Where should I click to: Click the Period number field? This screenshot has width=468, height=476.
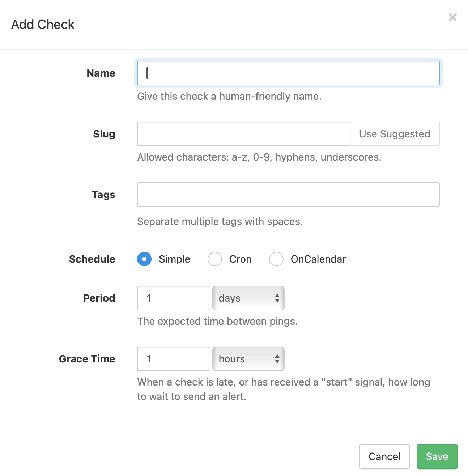click(173, 298)
